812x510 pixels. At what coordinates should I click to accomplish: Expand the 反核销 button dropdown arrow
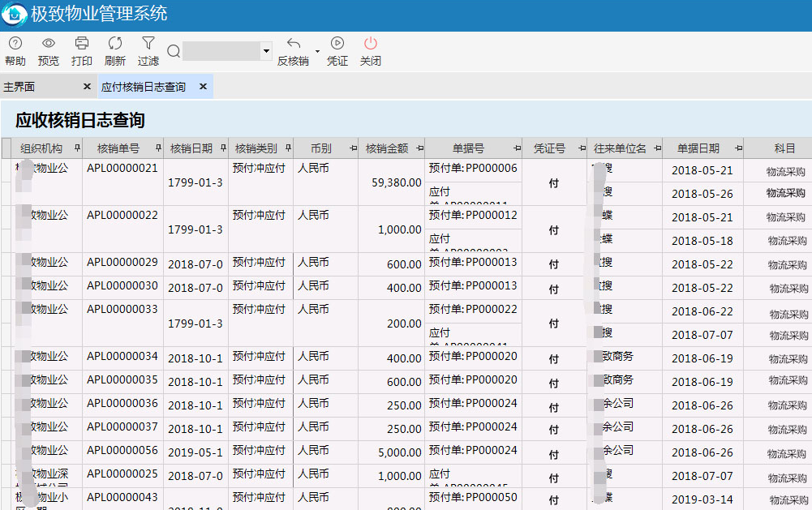pos(317,51)
